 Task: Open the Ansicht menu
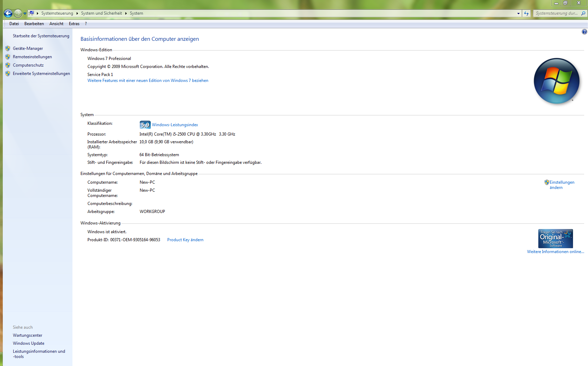[x=56, y=24]
